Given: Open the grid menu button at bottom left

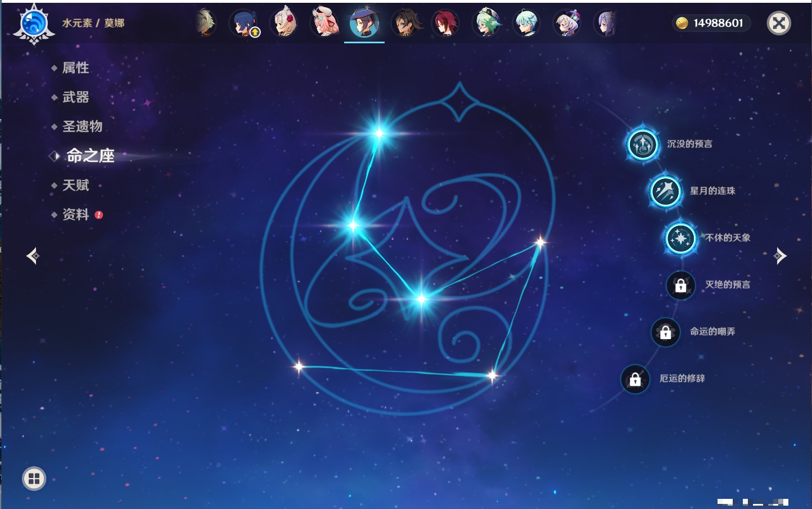Looking at the screenshot, I should coord(34,479).
